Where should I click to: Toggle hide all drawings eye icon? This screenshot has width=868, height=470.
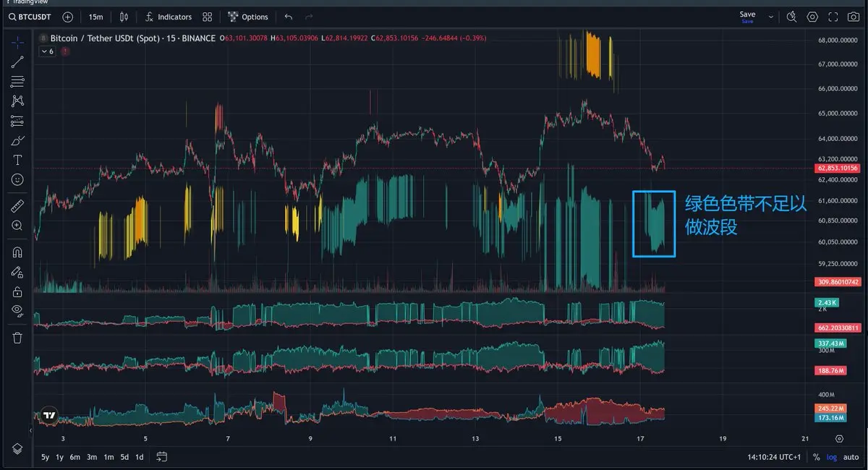(17, 311)
